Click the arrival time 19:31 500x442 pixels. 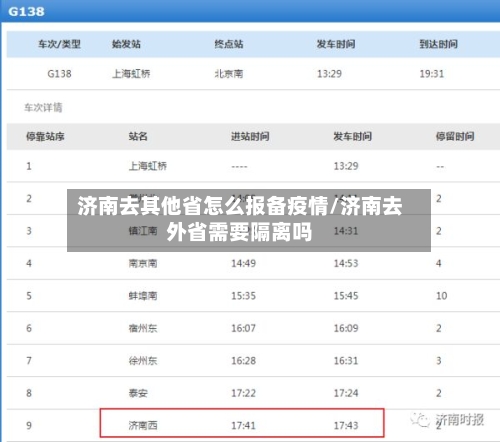pos(432,74)
